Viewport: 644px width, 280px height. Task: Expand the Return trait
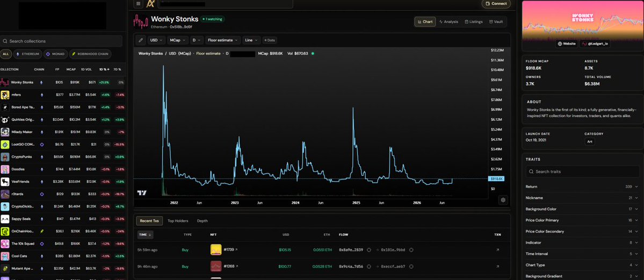[582, 186]
